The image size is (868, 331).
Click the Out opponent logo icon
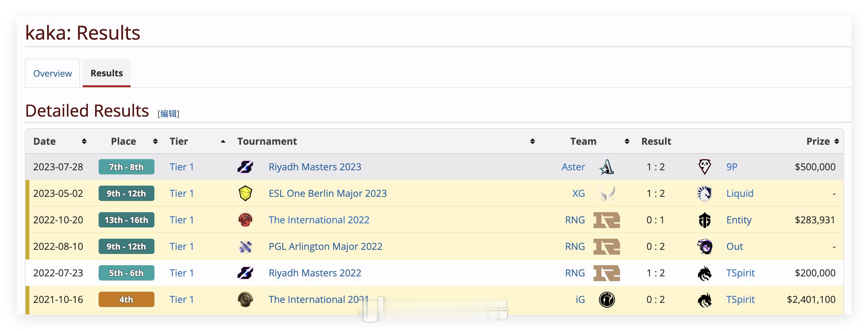click(x=704, y=246)
